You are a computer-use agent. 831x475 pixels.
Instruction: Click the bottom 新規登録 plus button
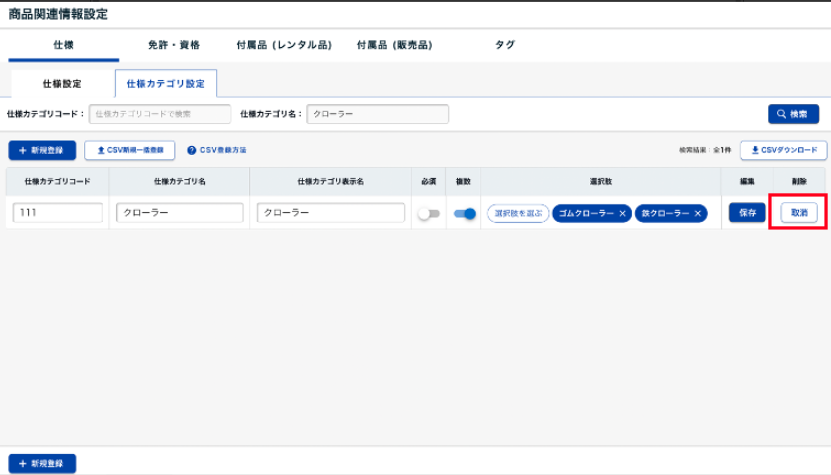pyautogui.click(x=42, y=464)
